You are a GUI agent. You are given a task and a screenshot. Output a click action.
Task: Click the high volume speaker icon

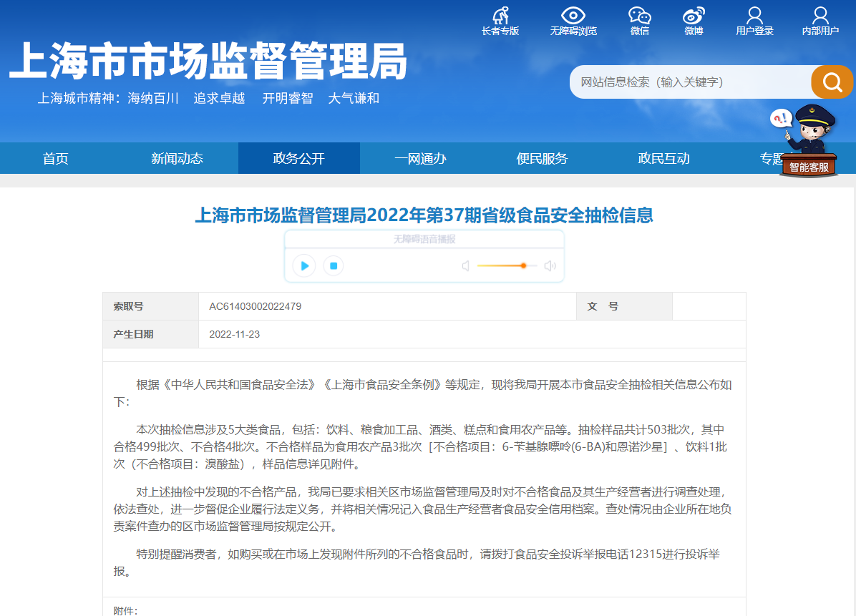tap(550, 266)
